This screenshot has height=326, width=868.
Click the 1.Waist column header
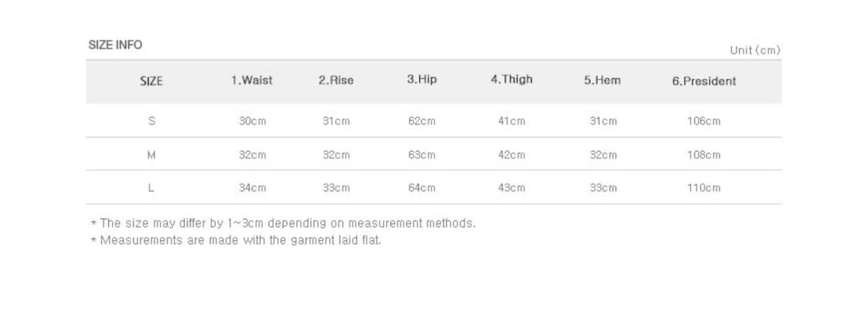(252, 80)
